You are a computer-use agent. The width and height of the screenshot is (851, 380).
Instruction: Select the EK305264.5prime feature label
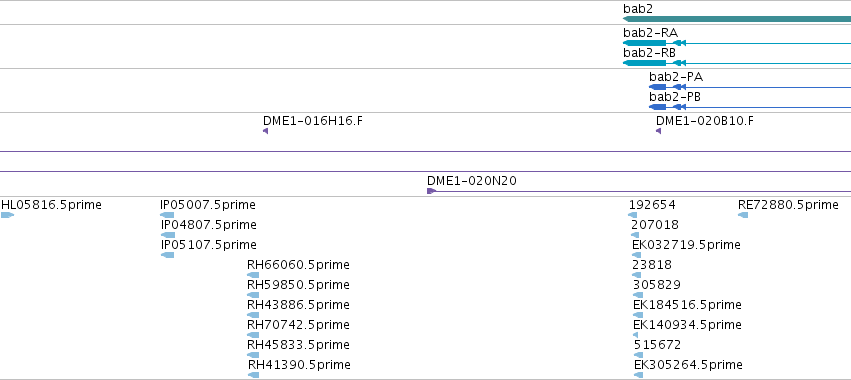pos(688,365)
